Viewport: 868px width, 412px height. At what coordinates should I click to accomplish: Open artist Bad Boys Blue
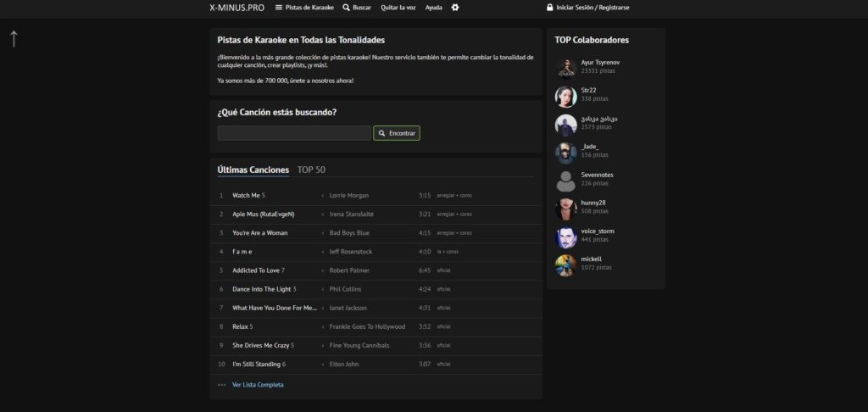tap(349, 233)
